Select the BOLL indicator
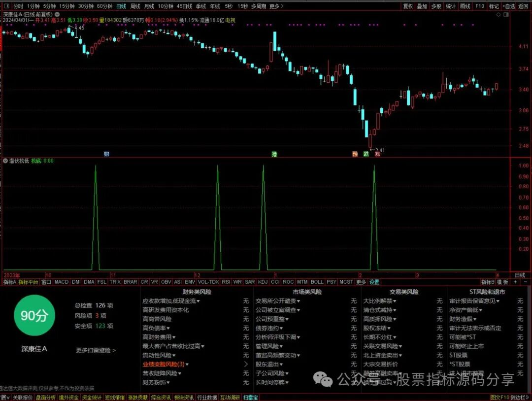The width and height of the screenshot is (532, 401). [317, 282]
